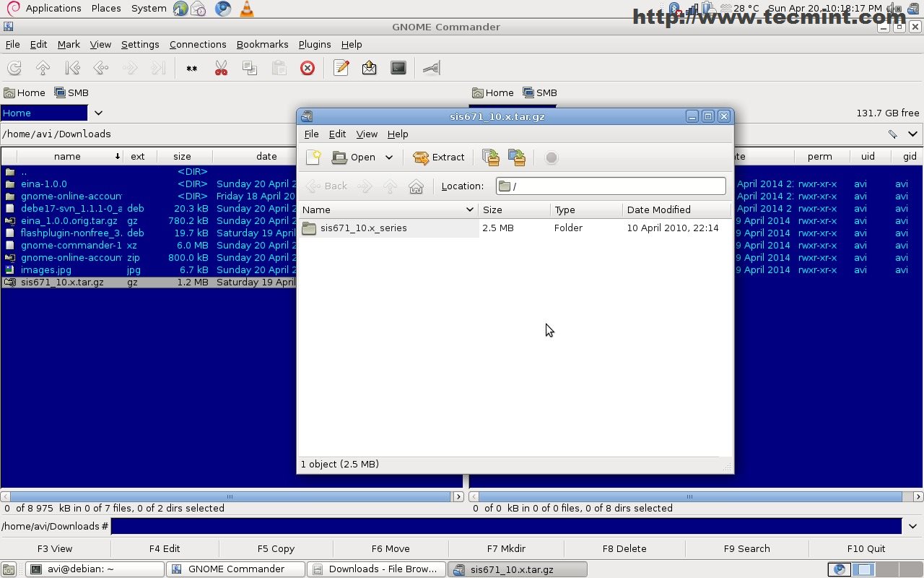Screen dimensions: 924x578
Task: Click Add folder to archive icon
Action: click(x=517, y=158)
